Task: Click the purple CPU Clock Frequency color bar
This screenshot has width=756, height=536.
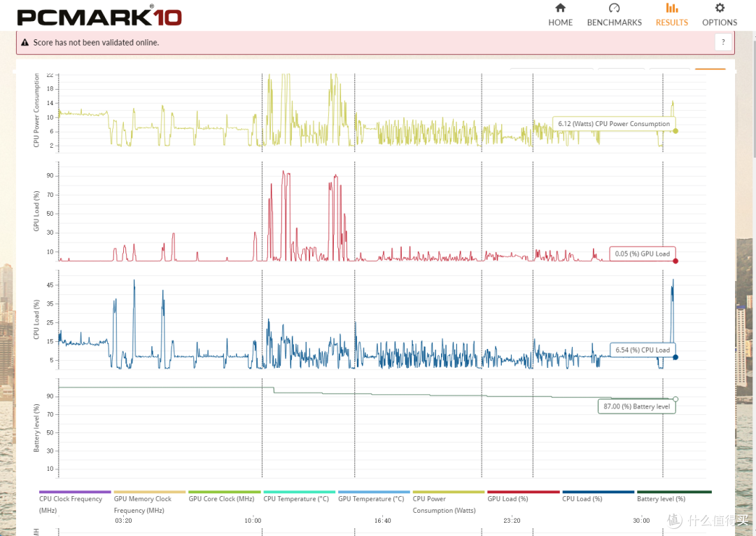Action: [75, 492]
